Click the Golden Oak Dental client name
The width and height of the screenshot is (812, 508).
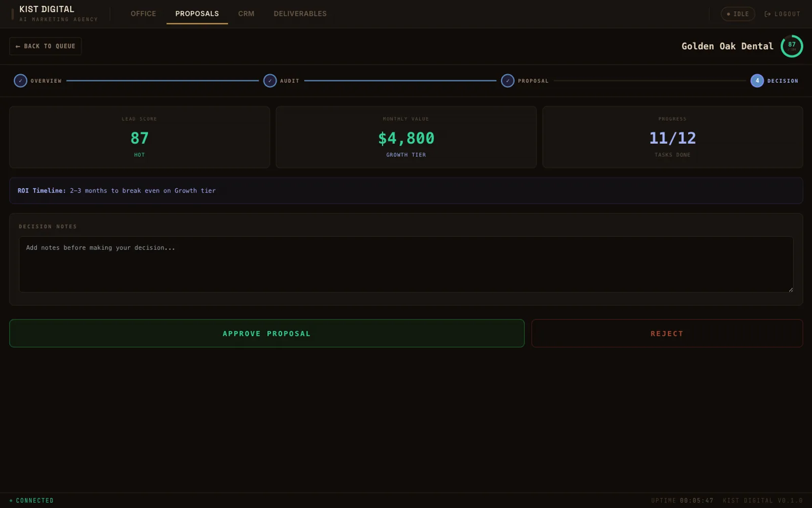[727, 46]
